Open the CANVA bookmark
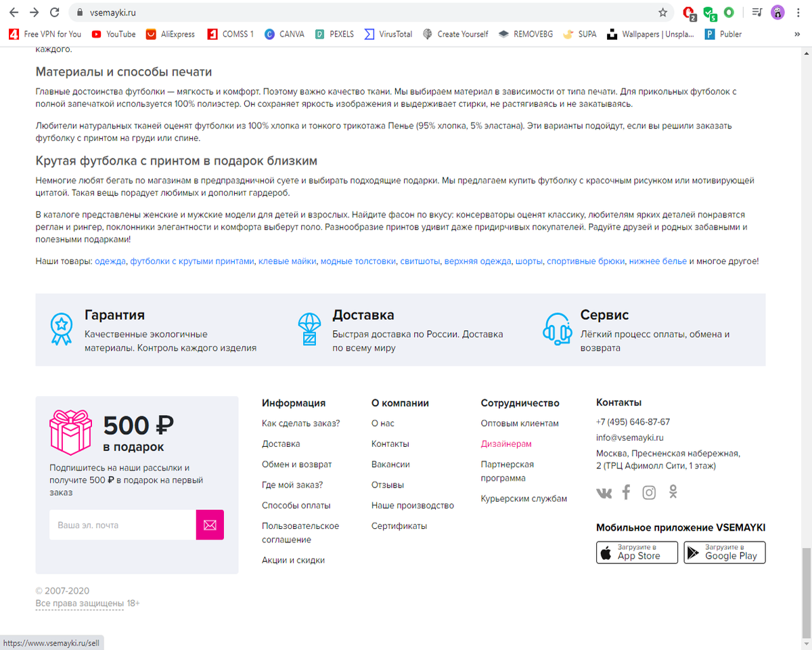 [x=285, y=34]
